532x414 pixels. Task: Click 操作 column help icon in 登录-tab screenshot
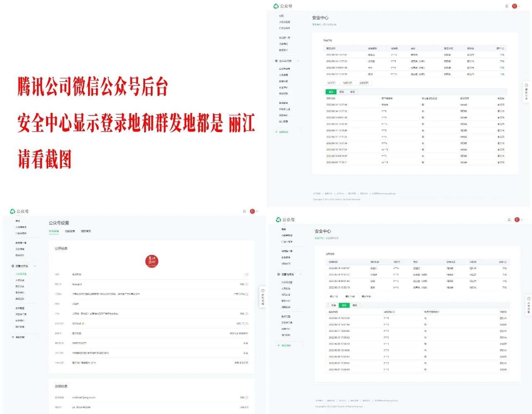pos(503,49)
